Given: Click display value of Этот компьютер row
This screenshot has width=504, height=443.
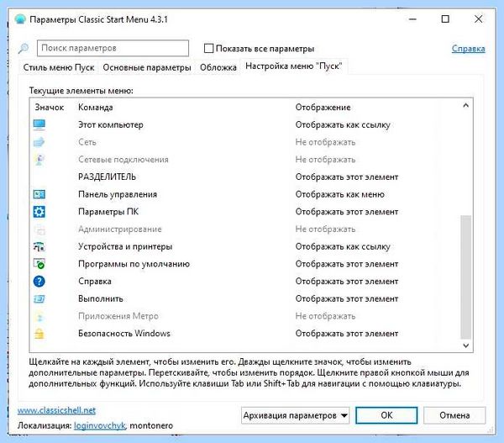Looking at the screenshot, I should tap(343, 124).
